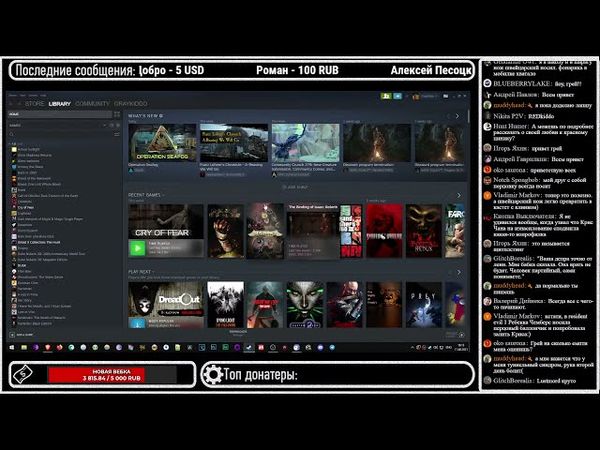The image size is (600, 450).
Task: Switch to the LIBRARY tab
Action: (x=60, y=104)
